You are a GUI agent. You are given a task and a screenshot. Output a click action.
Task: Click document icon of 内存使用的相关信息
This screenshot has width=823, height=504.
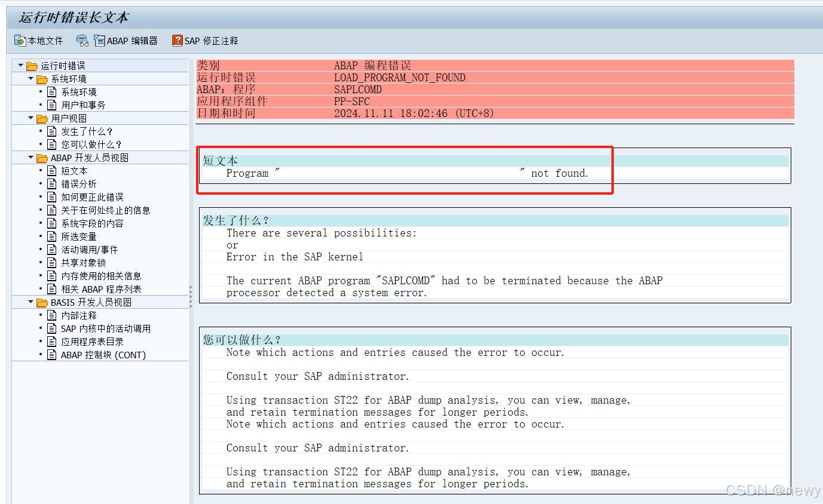[52, 276]
